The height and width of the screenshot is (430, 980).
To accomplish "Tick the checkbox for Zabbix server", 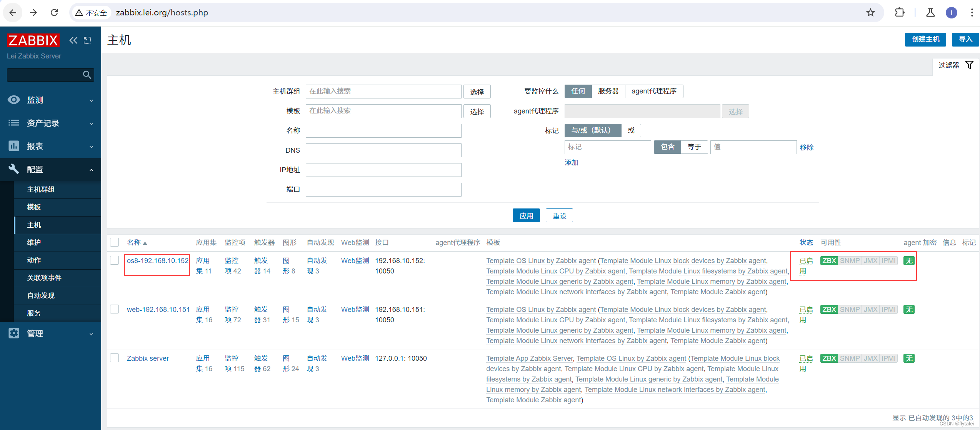I will 114,358.
